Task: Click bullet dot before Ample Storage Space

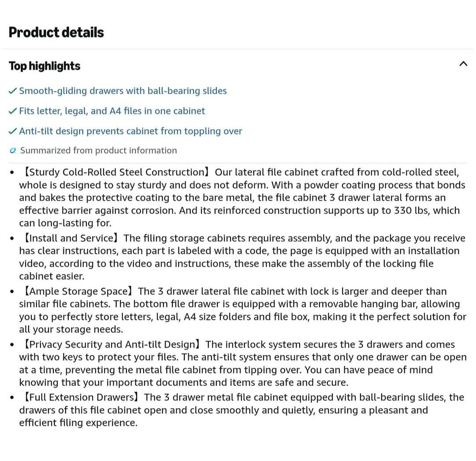Action: pos(12,292)
